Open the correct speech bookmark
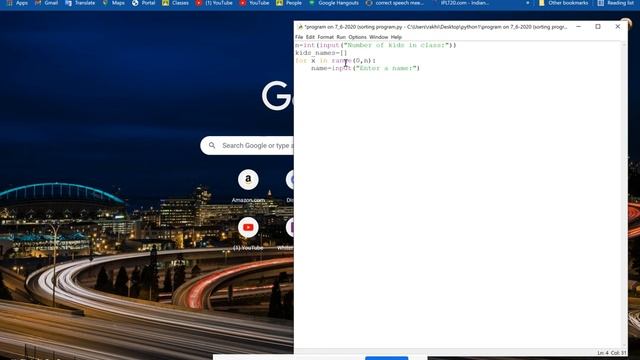The image size is (640, 360). point(394,3)
